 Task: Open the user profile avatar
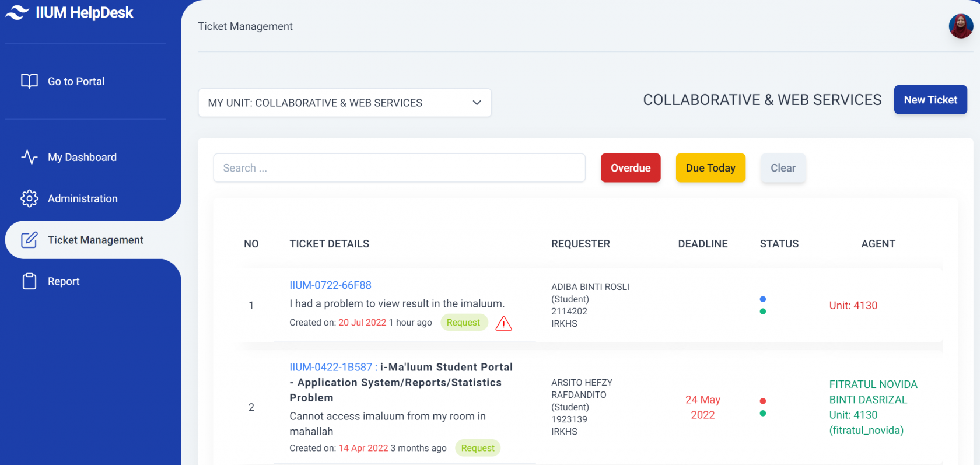(961, 26)
